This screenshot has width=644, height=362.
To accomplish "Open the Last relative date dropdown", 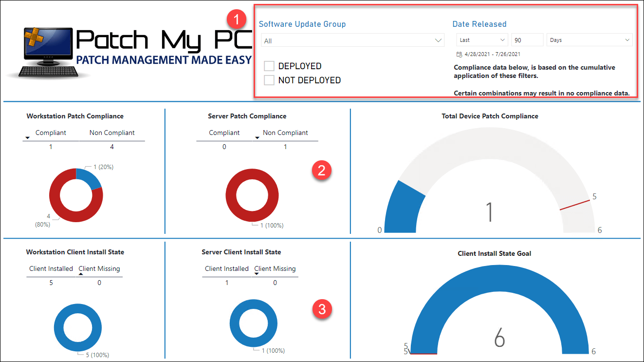I will click(482, 40).
